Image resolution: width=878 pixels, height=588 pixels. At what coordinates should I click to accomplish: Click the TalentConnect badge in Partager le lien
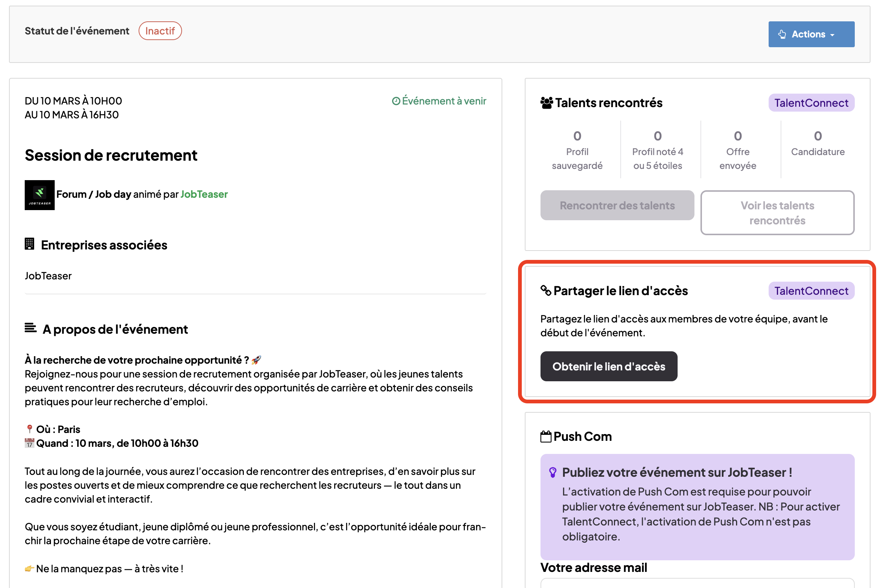click(811, 291)
